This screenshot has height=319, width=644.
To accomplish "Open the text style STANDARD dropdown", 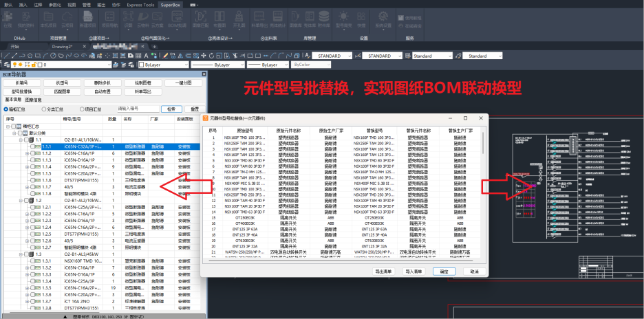I will (350, 56).
